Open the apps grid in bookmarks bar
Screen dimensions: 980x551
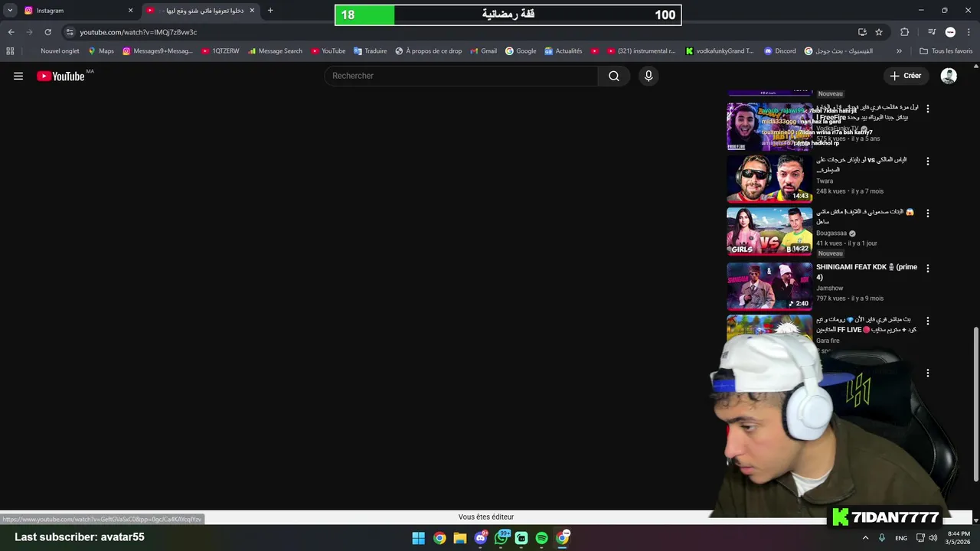10,51
